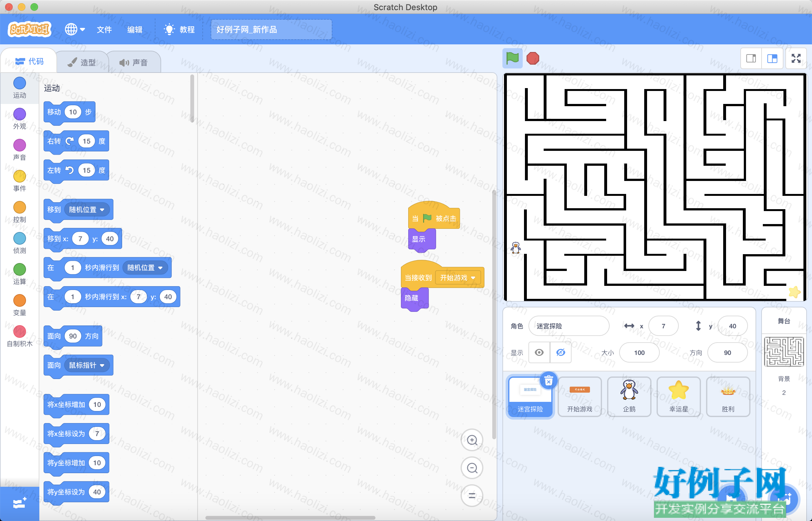
Task: Switch to large stage layout
Action: point(772,59)
